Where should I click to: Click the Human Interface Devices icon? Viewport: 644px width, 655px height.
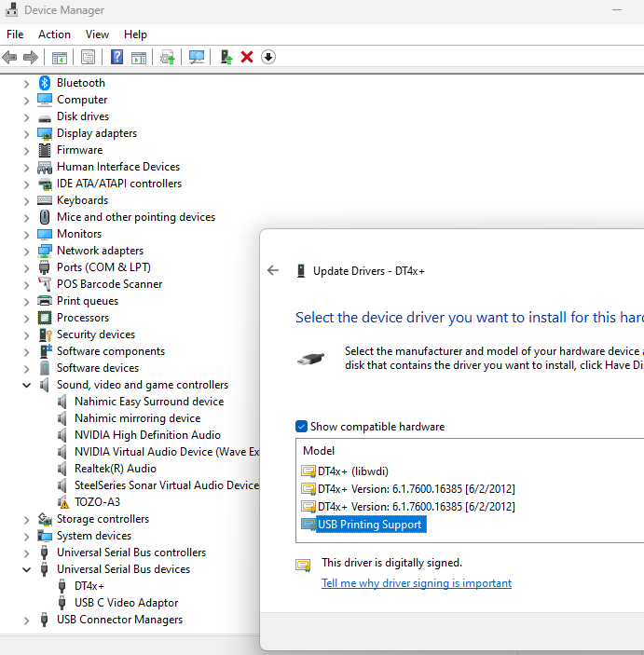pyautogui.click(x=45, y=167)
